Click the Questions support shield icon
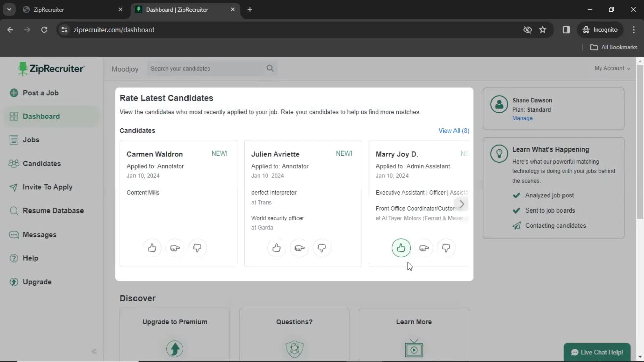644x362 pixels. pyautogui.click(x=294, y=349)
